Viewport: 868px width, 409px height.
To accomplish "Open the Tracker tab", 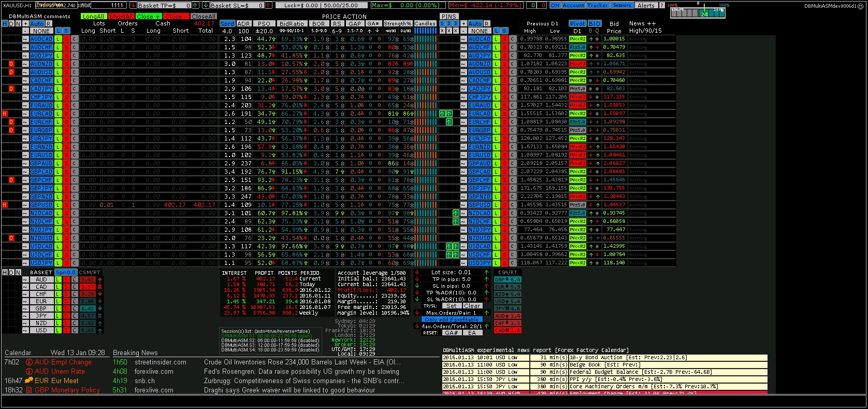I will [598, 5].
